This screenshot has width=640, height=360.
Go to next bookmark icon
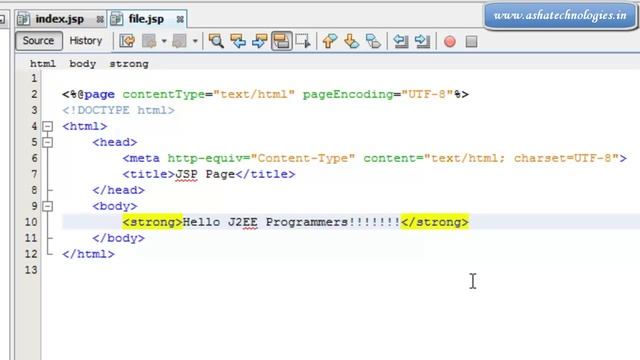(x=351, y=41)
